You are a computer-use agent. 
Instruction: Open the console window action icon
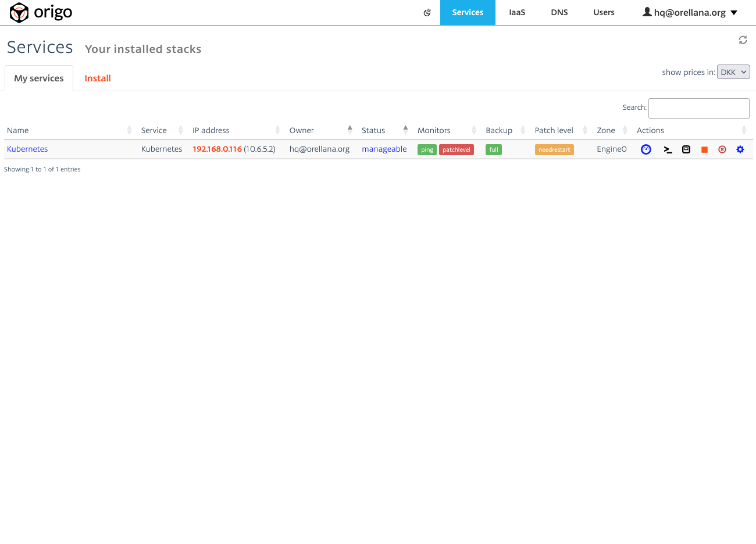(x=686, y=149)
